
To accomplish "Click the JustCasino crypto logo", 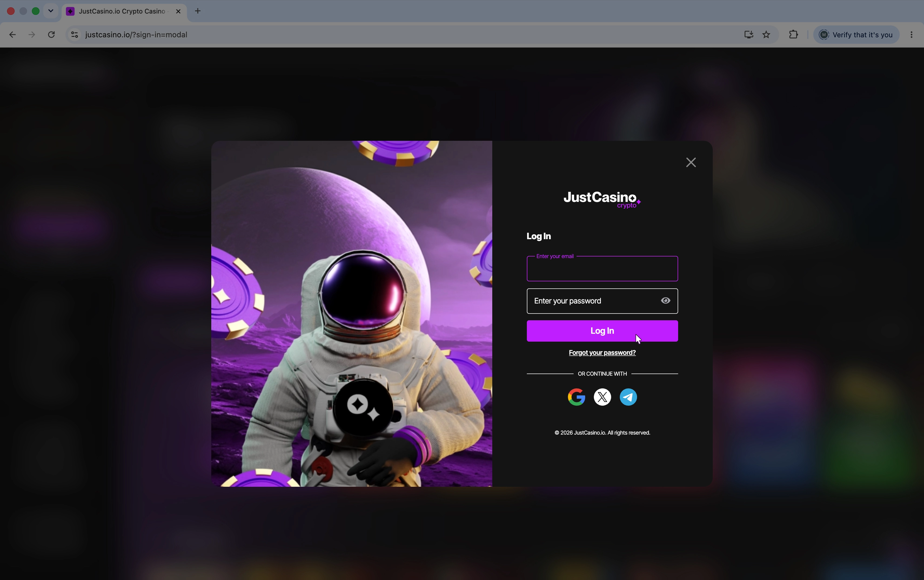I will pyautogui.click(x=602, y=199).
